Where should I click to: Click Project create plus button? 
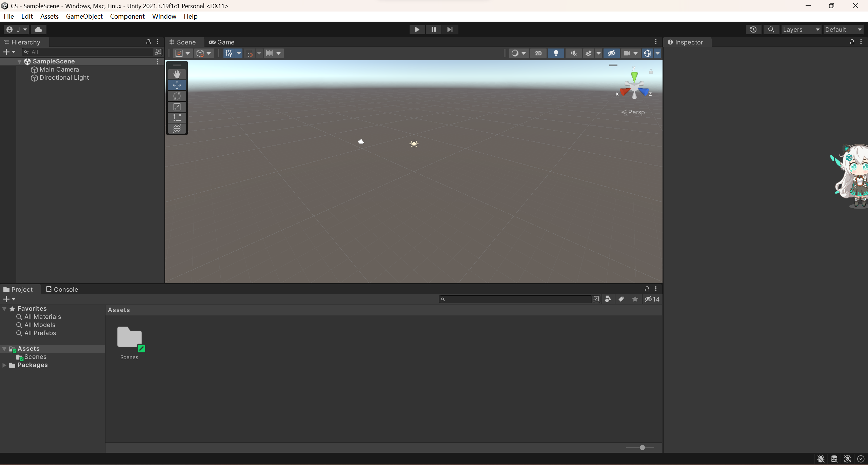[x=9, y=299]
